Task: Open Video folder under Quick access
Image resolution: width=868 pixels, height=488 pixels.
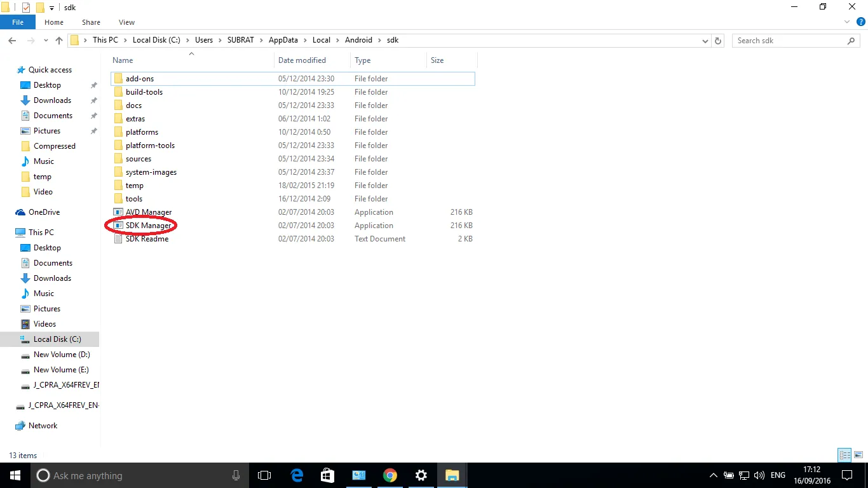Action: pos(43,192)
